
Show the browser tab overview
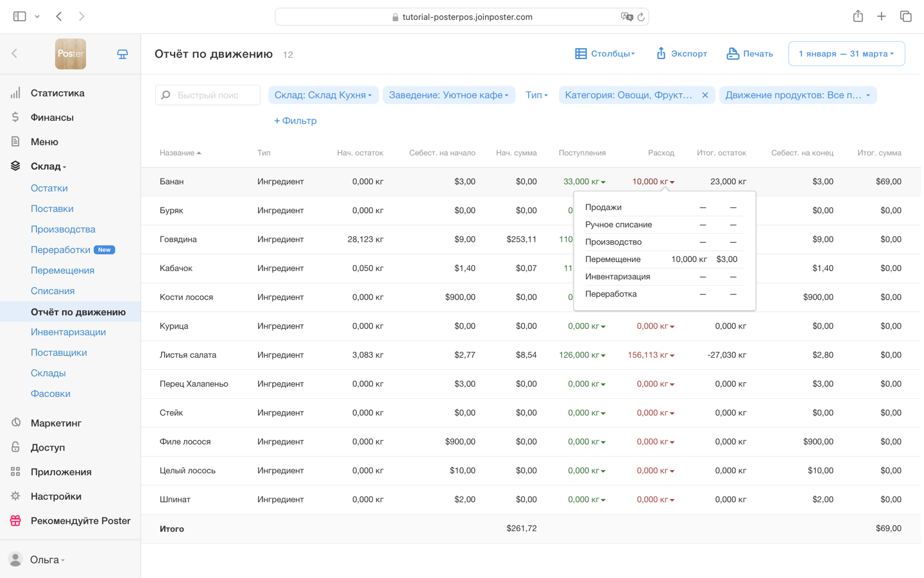(905, 17)
